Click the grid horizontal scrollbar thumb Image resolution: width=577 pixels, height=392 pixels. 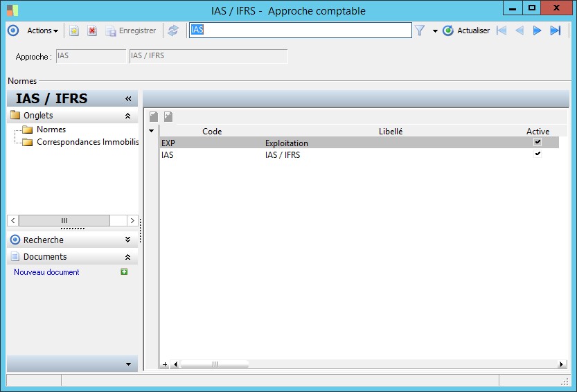pos(215,364)
